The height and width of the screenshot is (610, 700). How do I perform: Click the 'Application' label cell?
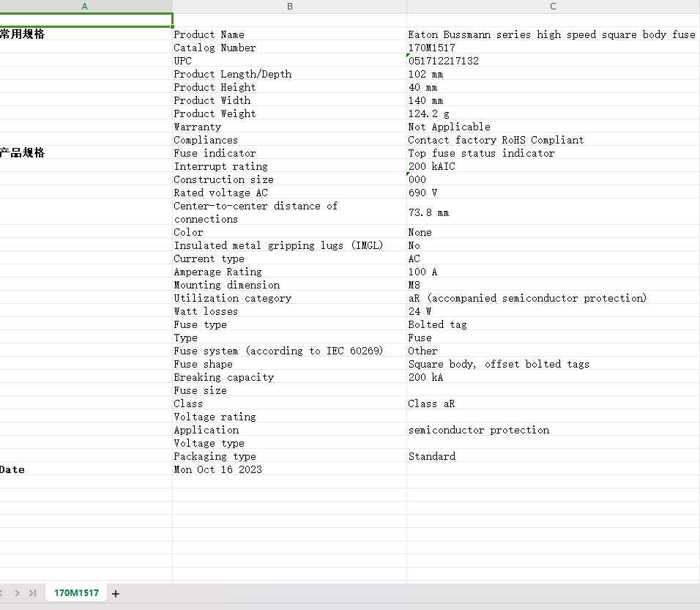point(290,430)
